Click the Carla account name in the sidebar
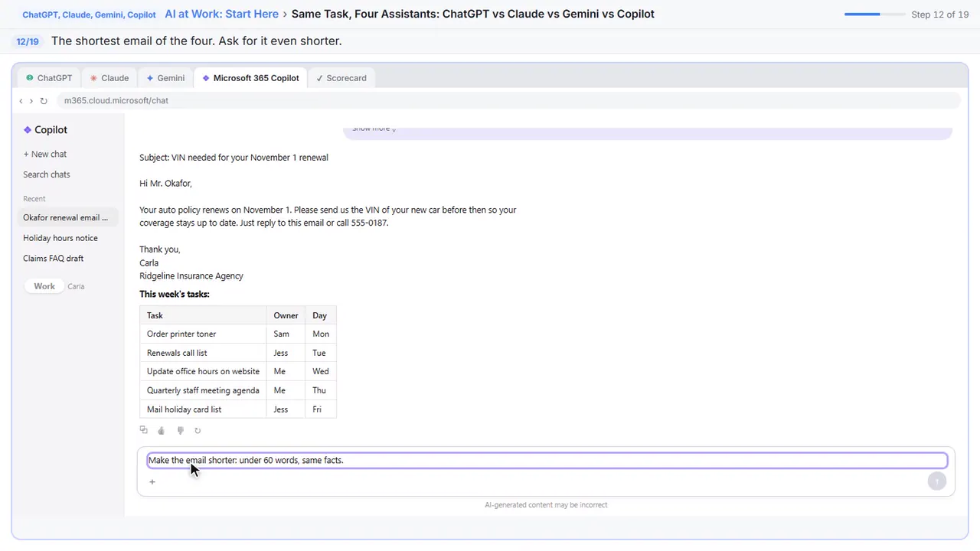 (76, 286)
